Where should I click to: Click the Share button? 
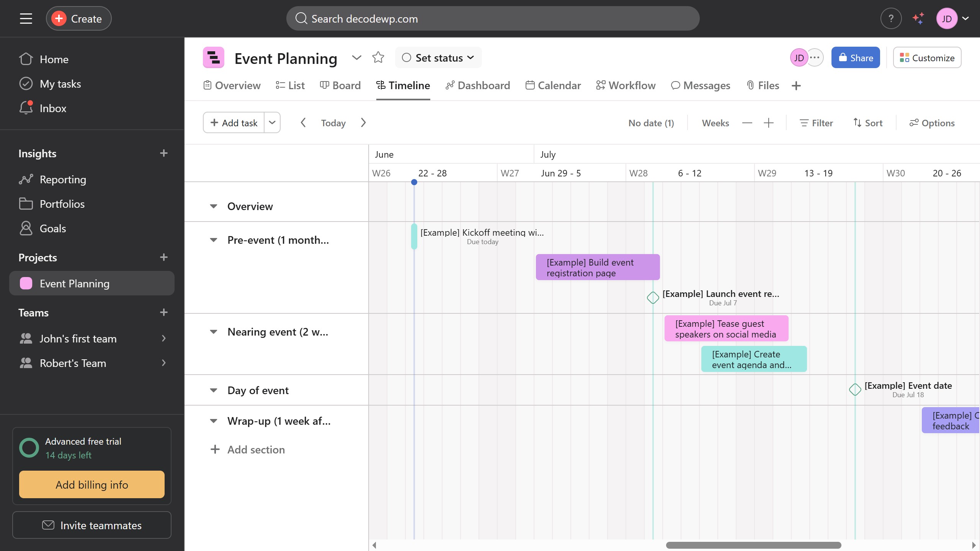[855, 58]
